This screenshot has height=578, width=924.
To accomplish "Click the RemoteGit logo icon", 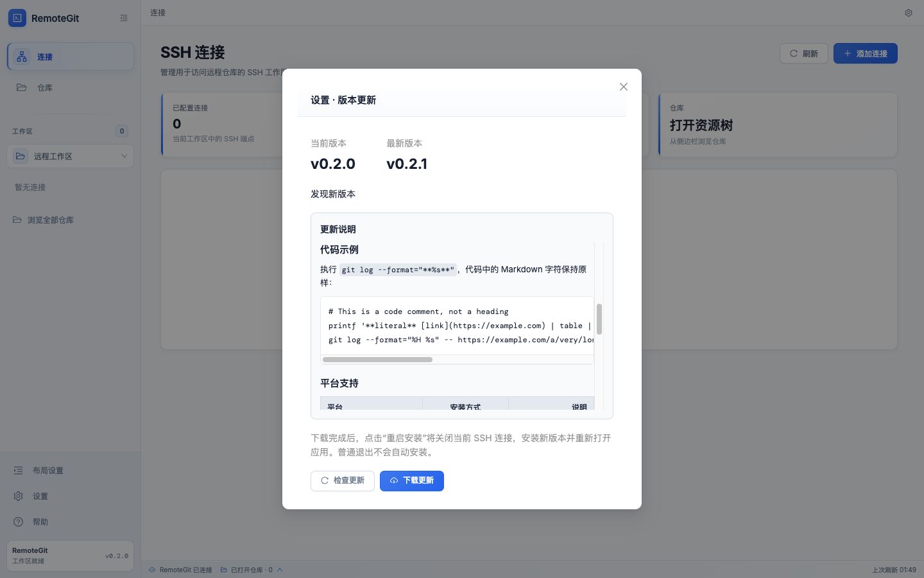I will 17,18.
